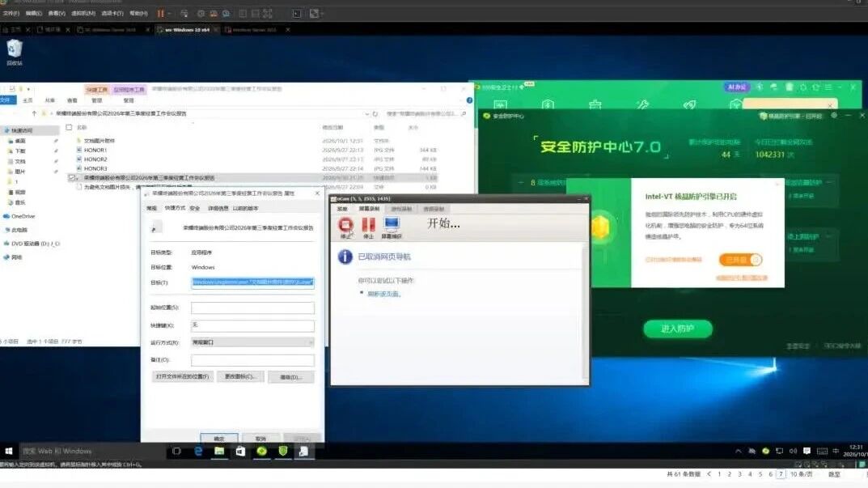Click oCam red pause bars icon
The width and height of the screenshot is (868, 488).
pyautogui.click(x=368, y=227)
